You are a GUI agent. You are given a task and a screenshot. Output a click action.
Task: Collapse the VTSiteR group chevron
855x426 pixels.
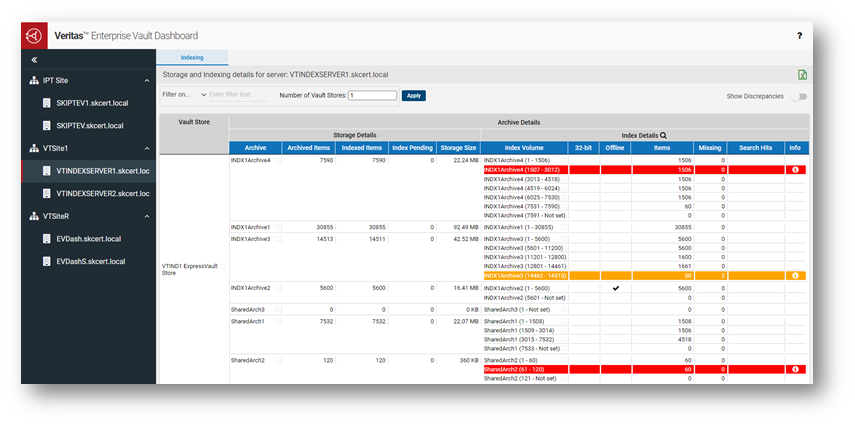[x=147, y=217]
